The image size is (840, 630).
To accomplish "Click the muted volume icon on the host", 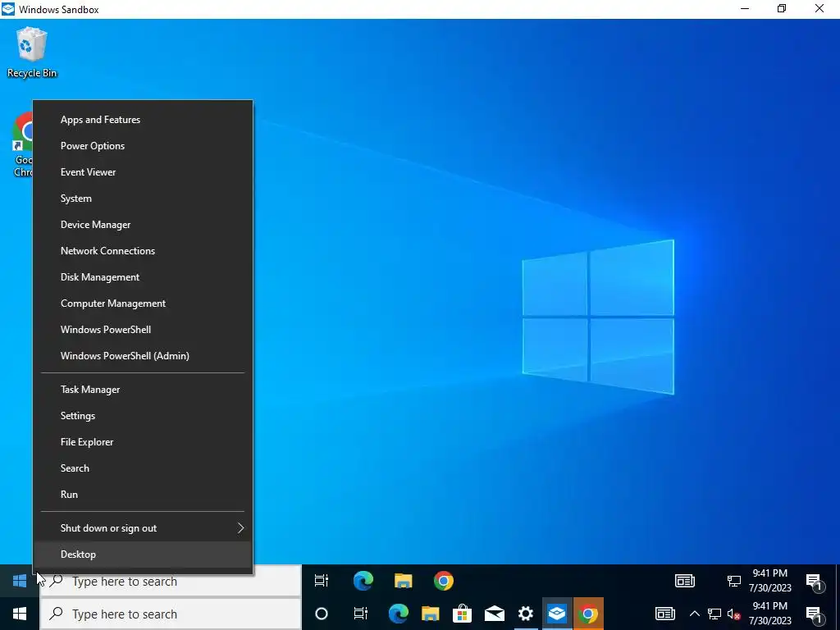I will coord(734,614).
